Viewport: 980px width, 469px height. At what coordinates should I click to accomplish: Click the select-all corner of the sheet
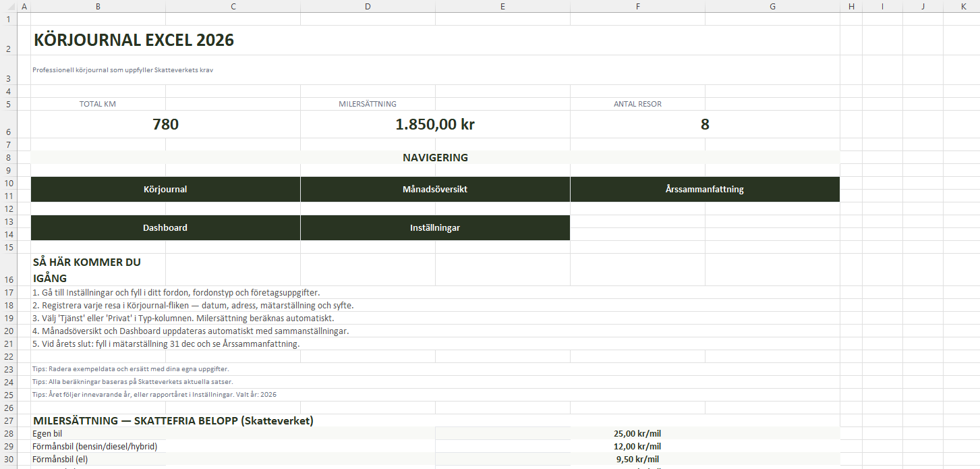click(x=7, y=6)
